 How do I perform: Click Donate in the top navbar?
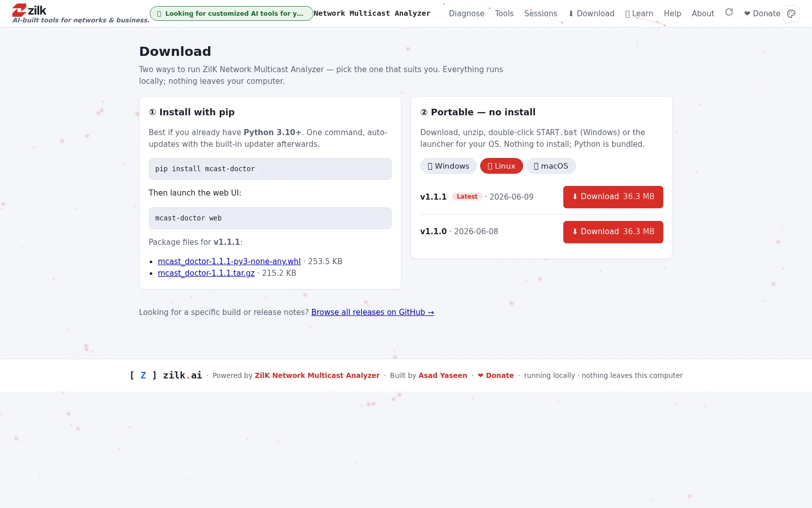762,14
